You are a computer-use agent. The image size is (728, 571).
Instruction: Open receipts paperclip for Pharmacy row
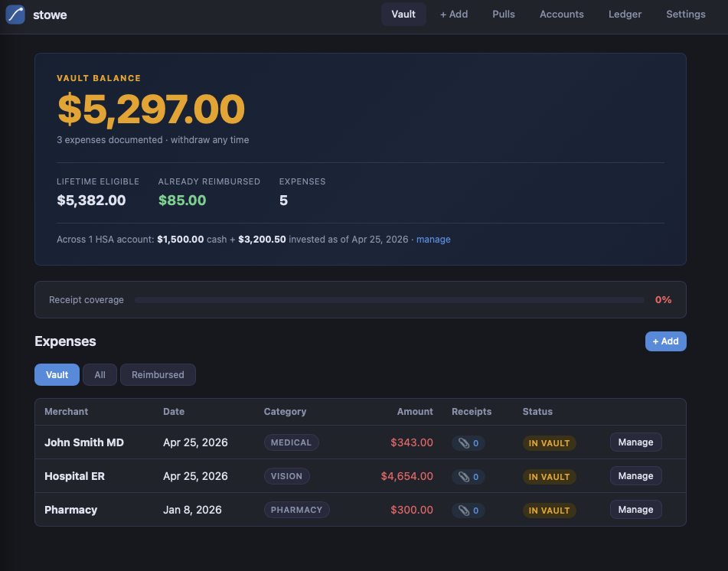pos(468,511)
